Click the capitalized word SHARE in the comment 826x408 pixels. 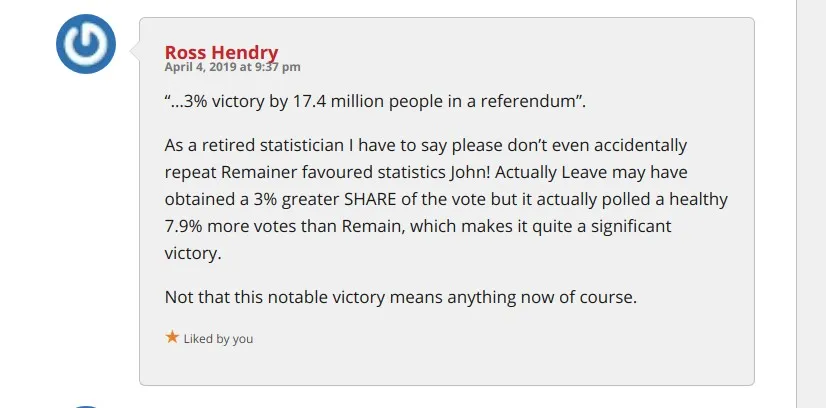coord(367,200)
